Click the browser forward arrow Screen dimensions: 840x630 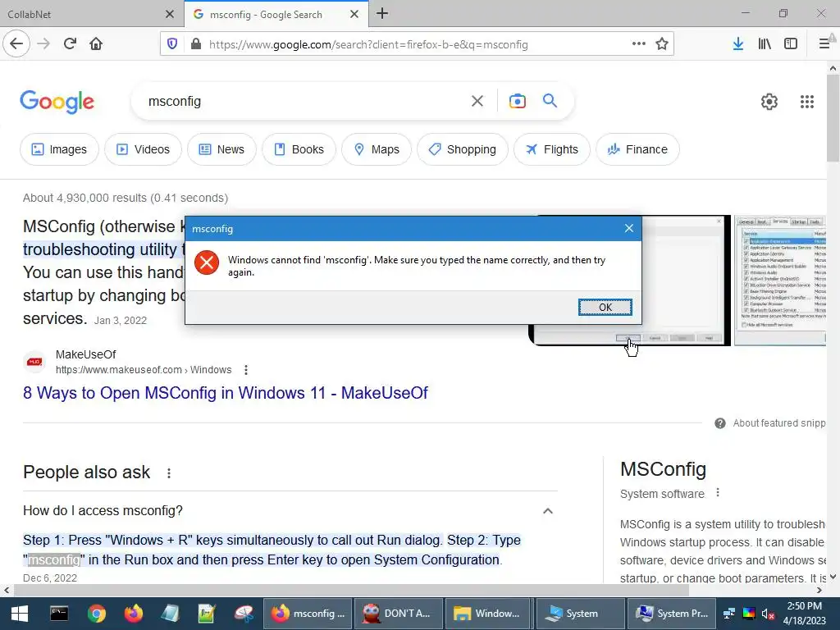click(x=43, y=43)
